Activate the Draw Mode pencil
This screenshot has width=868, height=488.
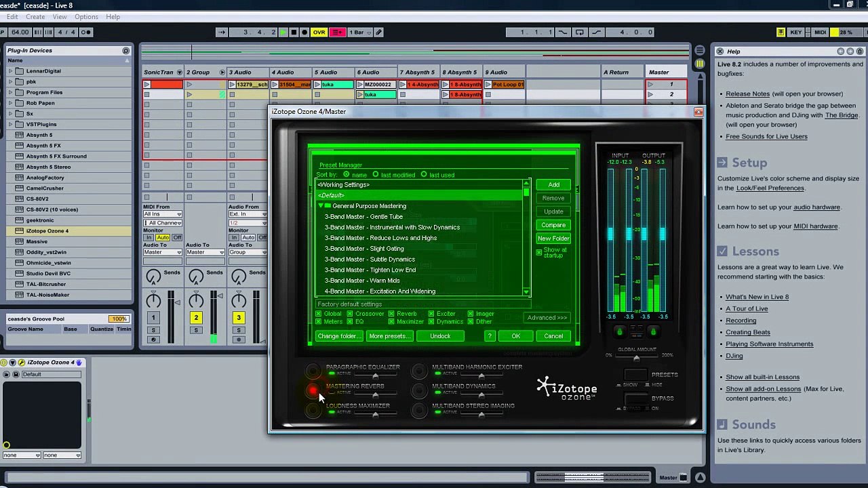click(x=379, y=32)
